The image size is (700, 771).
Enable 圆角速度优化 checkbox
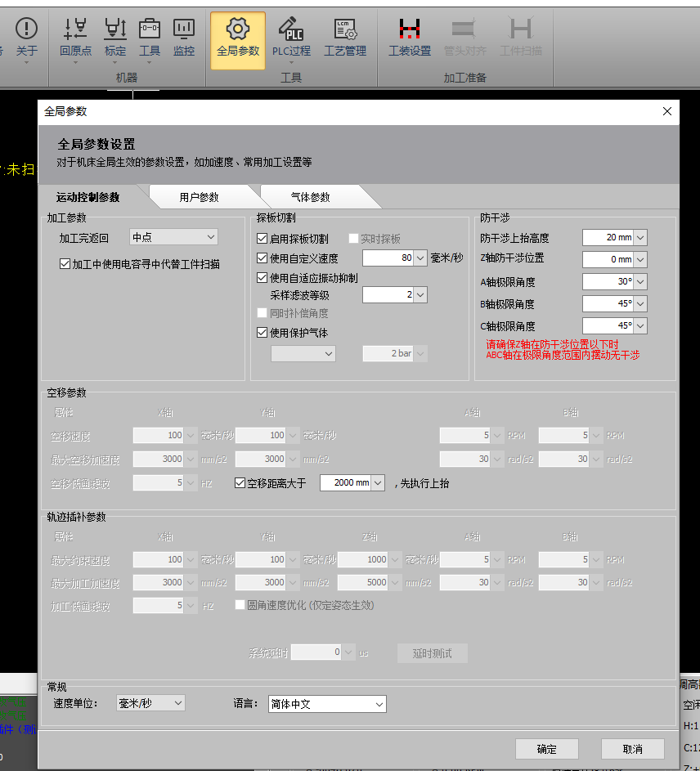point(240,605)
